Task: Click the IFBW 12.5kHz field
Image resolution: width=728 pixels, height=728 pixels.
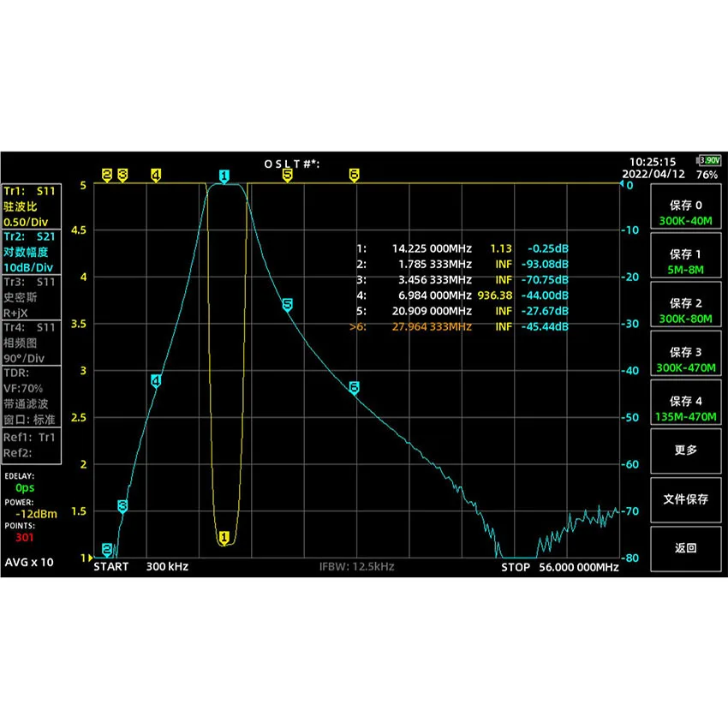Action: pos(355,566)
